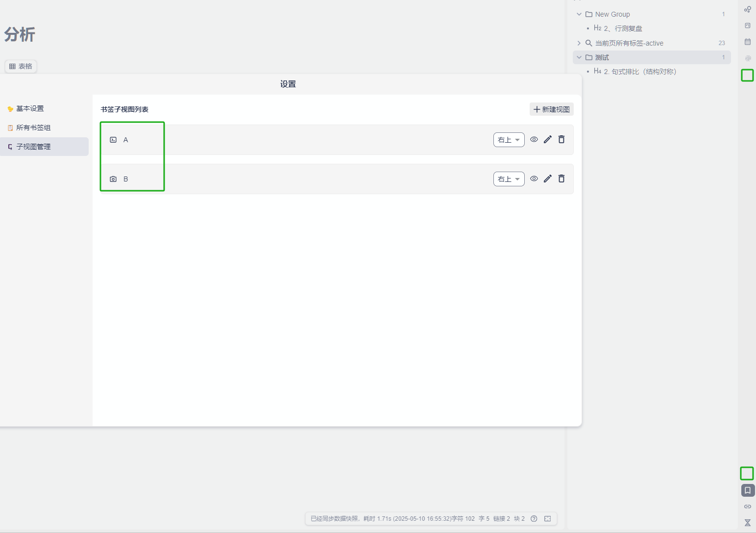Edit view A with the pencil icon

pyautogui.click(x=548, y=139)
